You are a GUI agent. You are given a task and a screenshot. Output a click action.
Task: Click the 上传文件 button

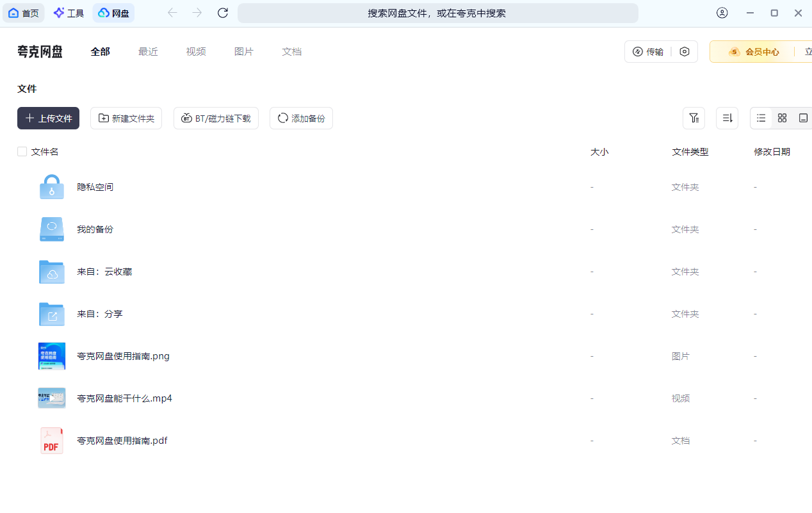[x=48, y=118]
